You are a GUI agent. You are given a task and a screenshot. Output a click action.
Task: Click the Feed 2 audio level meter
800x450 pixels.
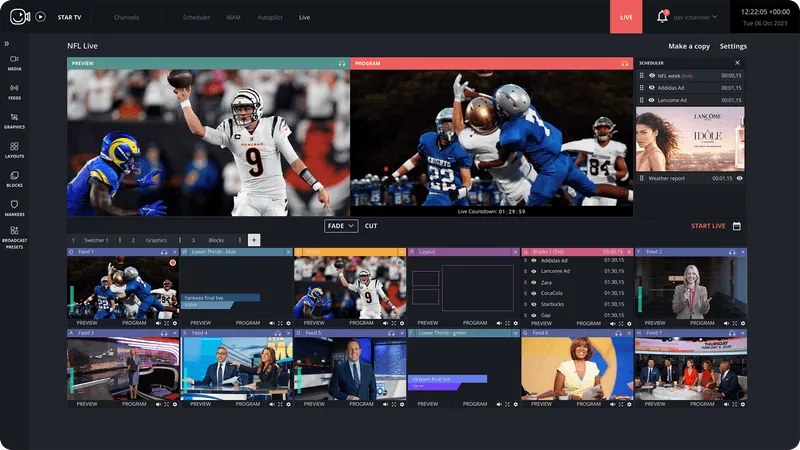[640, 299]
